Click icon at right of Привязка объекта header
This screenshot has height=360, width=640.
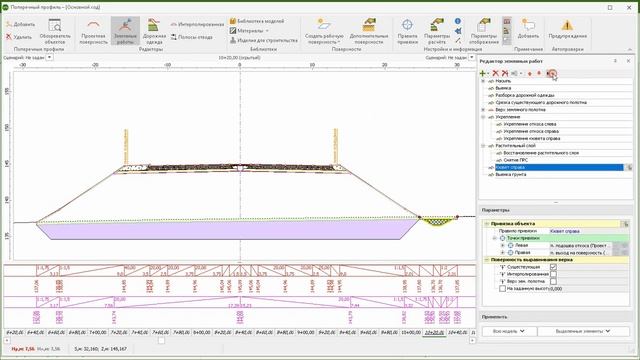tap(625, 224)
